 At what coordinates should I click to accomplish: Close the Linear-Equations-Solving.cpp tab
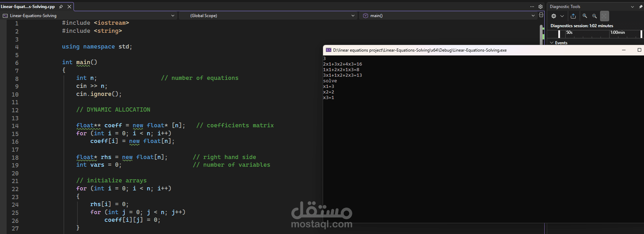[x=69, y=7]
